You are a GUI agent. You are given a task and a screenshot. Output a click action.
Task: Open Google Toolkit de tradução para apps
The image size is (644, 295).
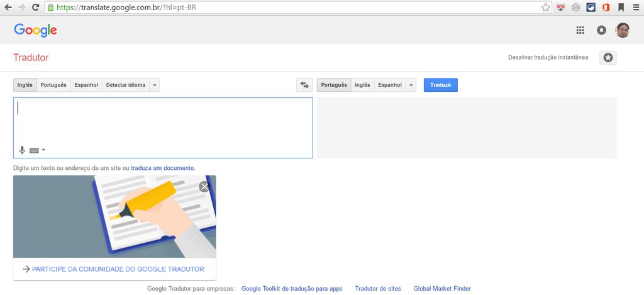point(292,289)
